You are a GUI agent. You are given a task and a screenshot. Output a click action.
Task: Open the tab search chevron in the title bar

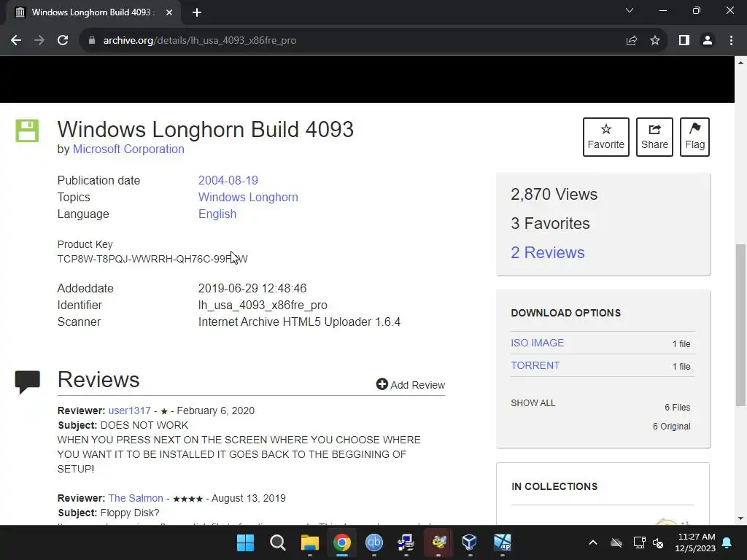(630, 10)
